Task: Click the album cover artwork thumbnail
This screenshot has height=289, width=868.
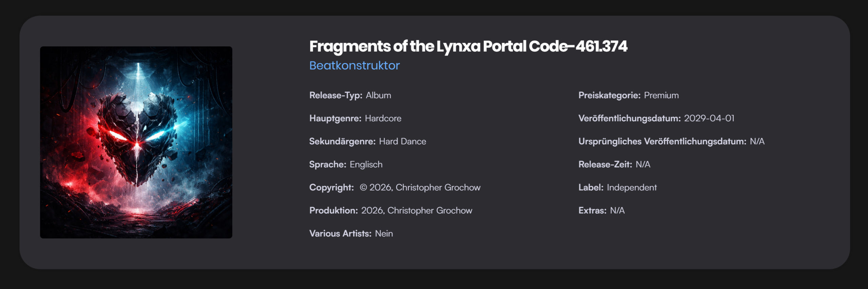Action: point(136,142)
